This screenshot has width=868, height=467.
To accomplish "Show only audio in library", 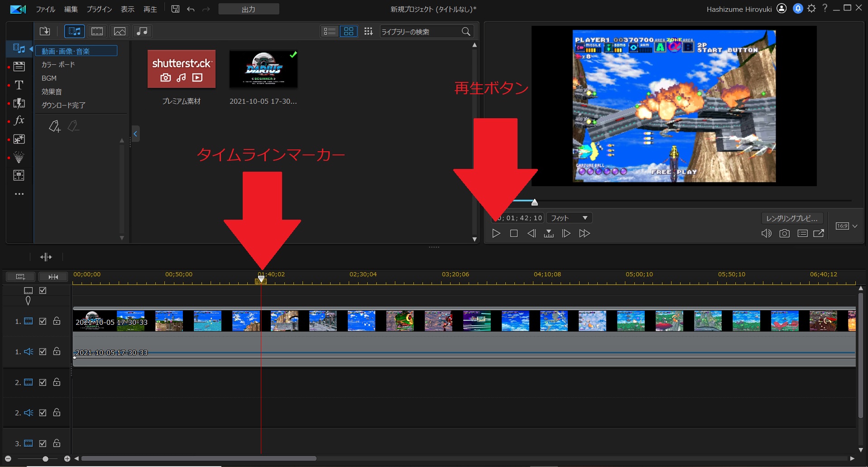I will click(x=142, y=31).
